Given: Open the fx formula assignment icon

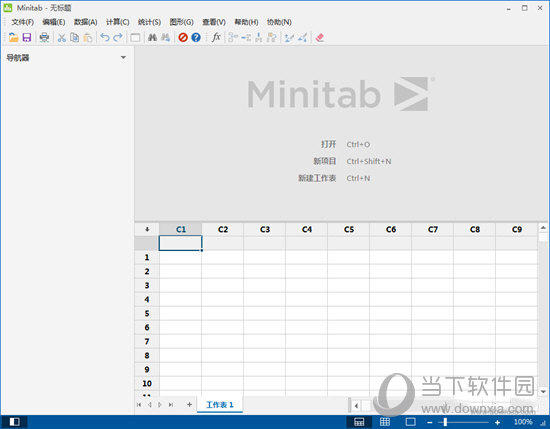Looking at the screenshot, I should click(216, 37).
